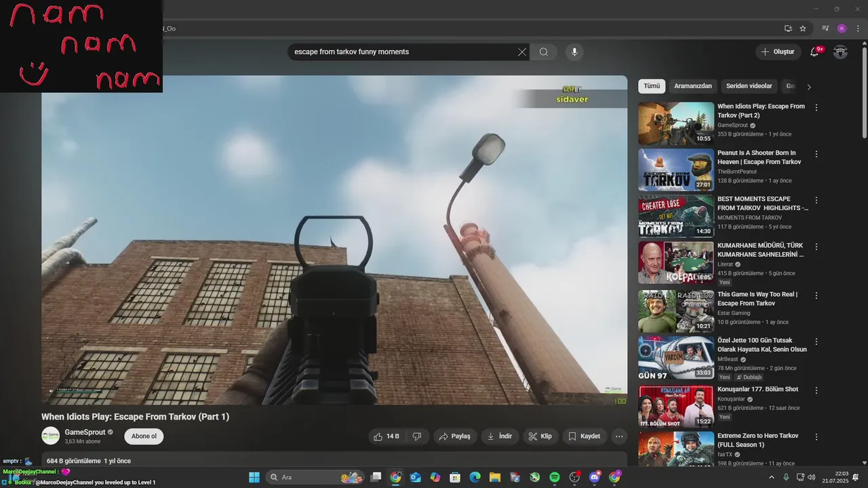Image resolution: width=868 pixels, height=488 pixels.
Task: Show hidden system tray icons
Action: (771, 477)
